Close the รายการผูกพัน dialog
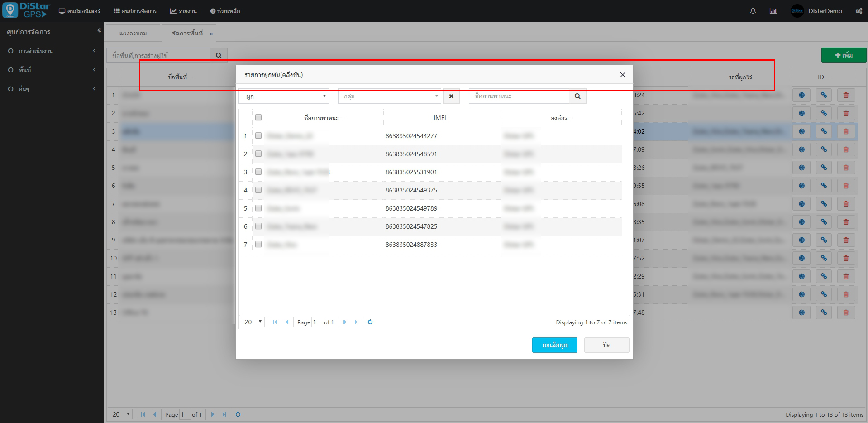Image resolution: width=868 pixels, height=423 pixels. [623, 75]
